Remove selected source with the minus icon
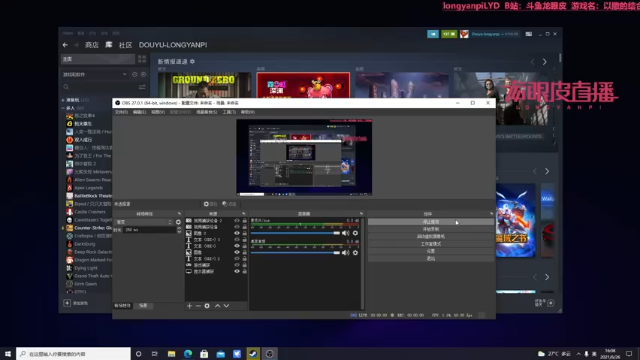640x360 pixels. click(x=198, y=306)
